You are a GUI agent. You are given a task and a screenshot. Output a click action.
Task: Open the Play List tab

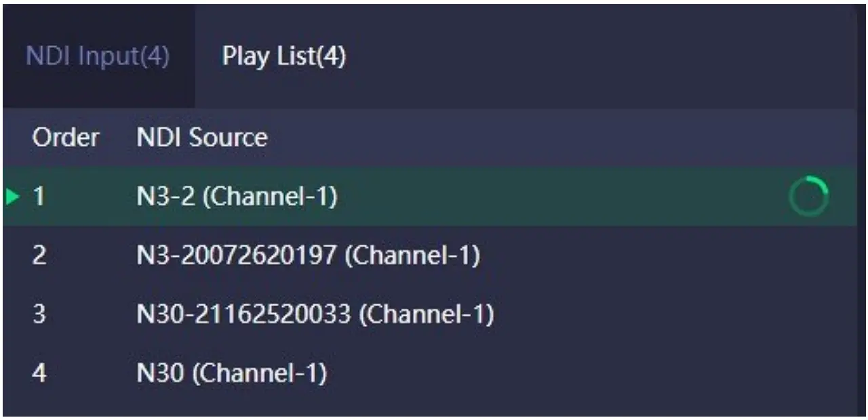[x=283, y=57]
